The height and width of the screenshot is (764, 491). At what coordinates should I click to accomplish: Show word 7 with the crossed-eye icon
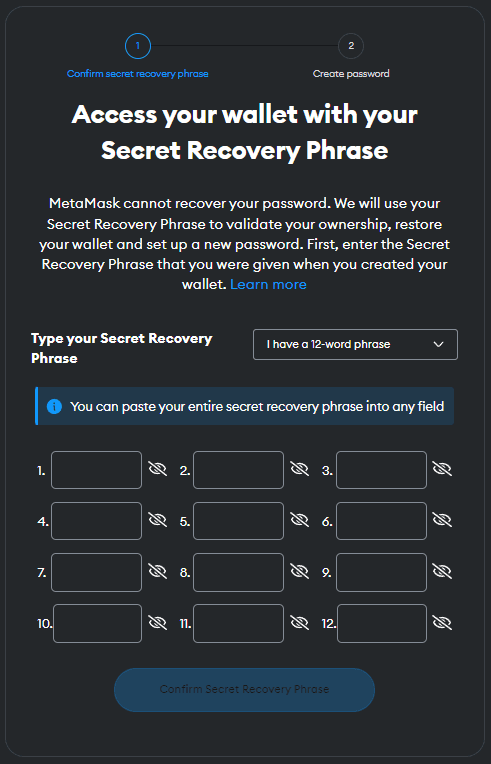point(157,572)
